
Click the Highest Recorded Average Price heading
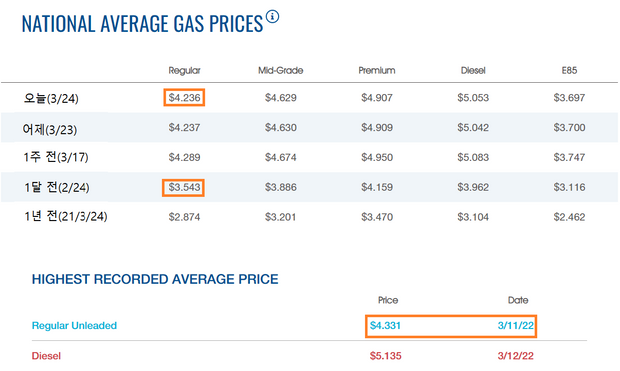pos(155,279)
